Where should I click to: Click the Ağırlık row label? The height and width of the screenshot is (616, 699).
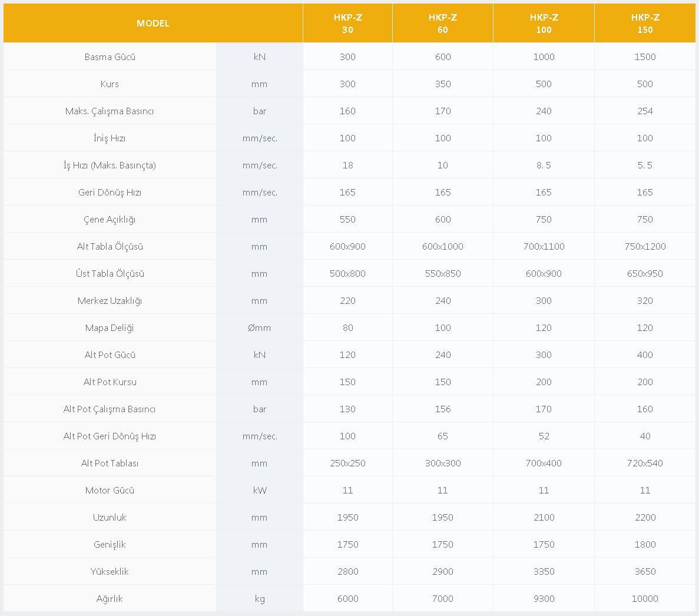pos(110,598)
